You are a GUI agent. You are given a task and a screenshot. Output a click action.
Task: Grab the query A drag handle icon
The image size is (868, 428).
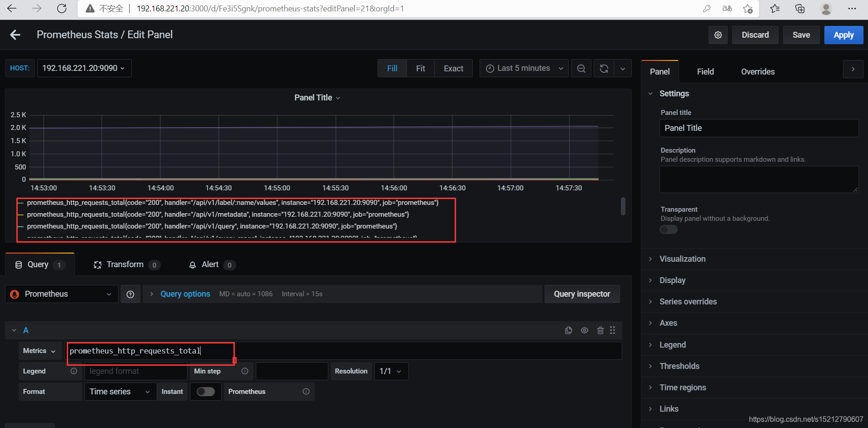(x=613, y=330)
